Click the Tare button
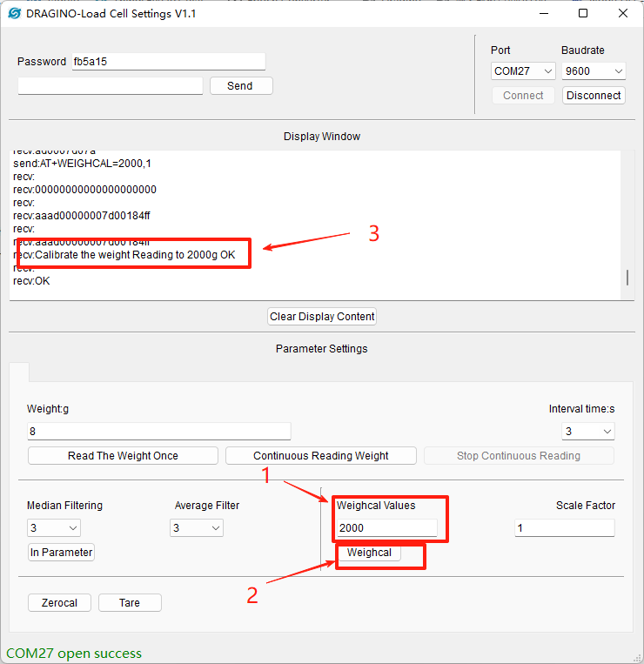644x664 pixels. click(x=130, y=602)
